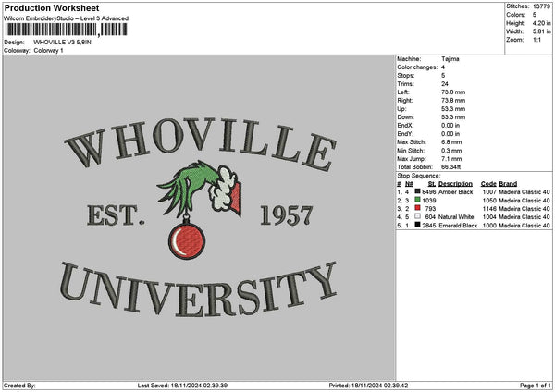Click the stitch count 8496
The height and width of the screenshot is (392, 555).
coord(428,191)
